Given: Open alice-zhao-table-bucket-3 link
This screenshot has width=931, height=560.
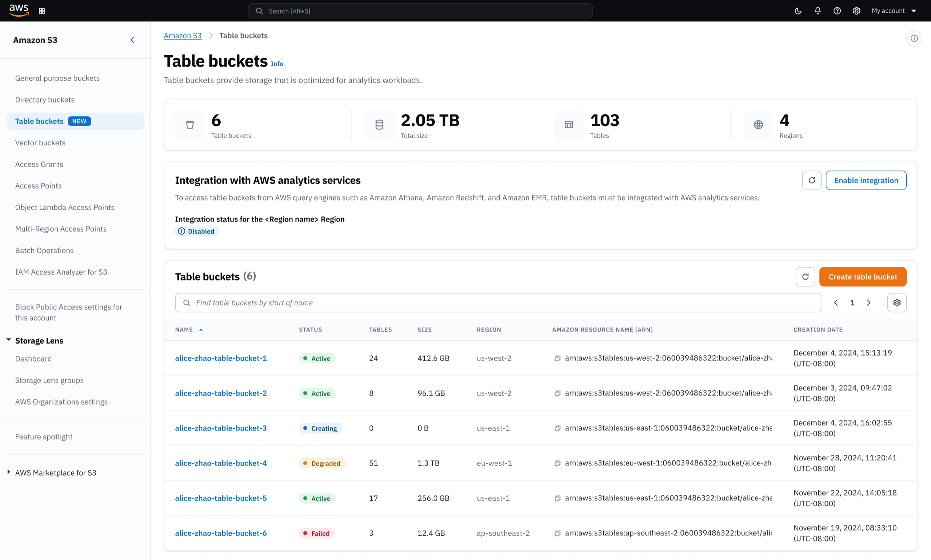Looking at the screenshot, I should (221, 428).
